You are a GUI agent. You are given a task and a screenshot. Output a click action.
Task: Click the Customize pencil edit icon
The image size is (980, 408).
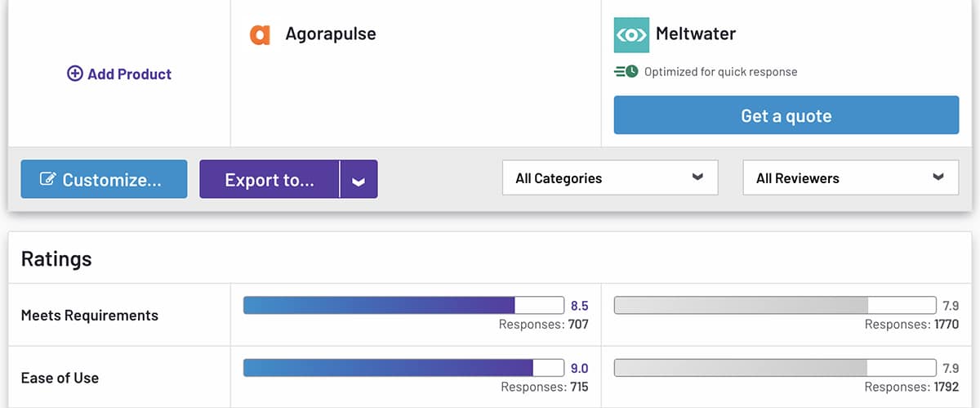pos(47,180)
